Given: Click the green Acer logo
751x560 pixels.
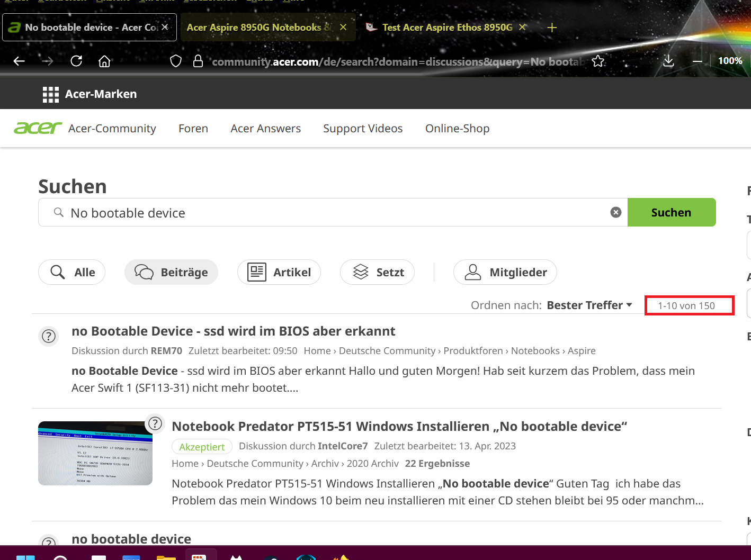Looking at the screenshot, I should [38, 128].
